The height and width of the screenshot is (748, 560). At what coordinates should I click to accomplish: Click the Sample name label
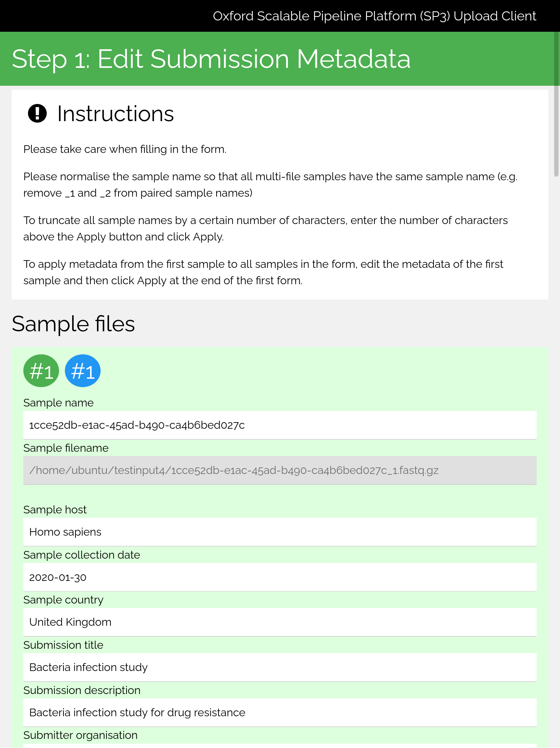[58, 403]
